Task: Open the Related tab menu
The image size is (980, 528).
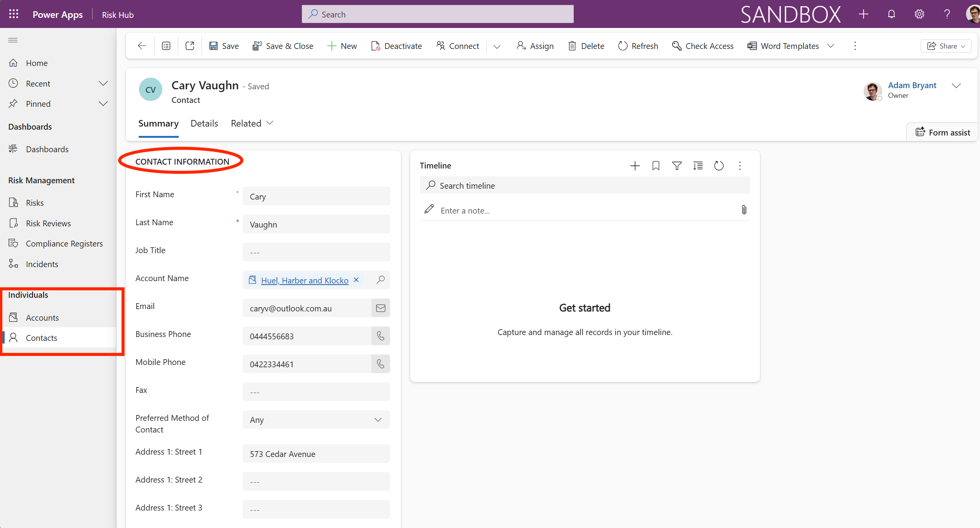Action: click(x=252, y=123)
